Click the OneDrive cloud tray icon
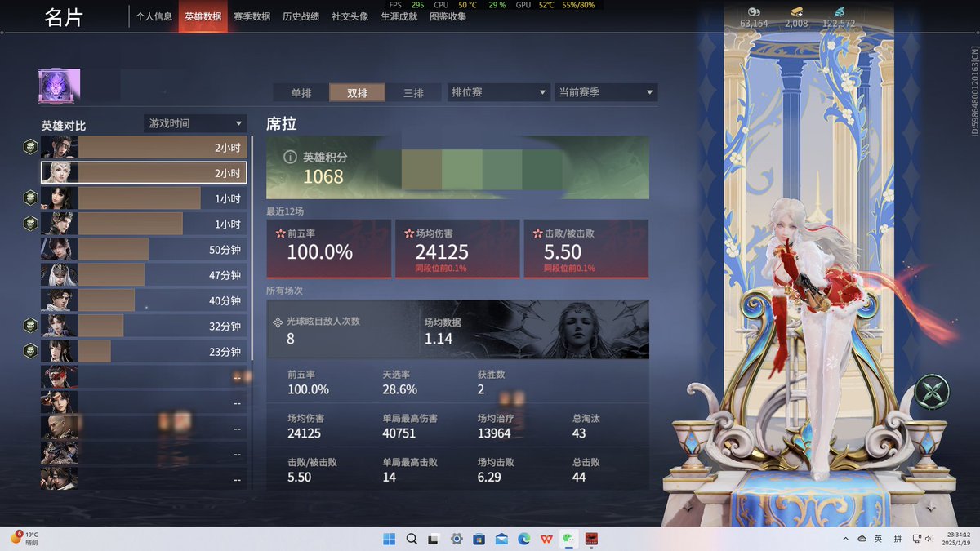Screen dimensions: 980x551 (862, 539)
